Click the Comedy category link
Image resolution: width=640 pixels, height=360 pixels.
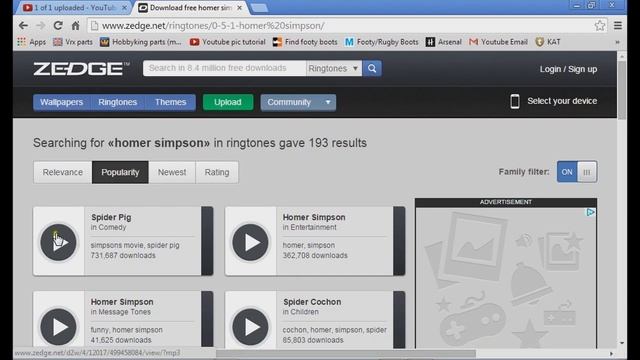(112, 227)
